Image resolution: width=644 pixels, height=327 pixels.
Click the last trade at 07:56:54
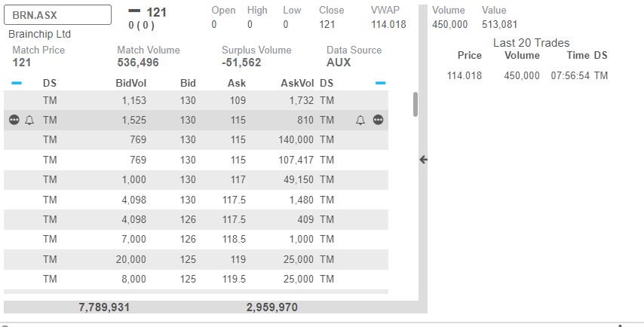coord(527,75)
